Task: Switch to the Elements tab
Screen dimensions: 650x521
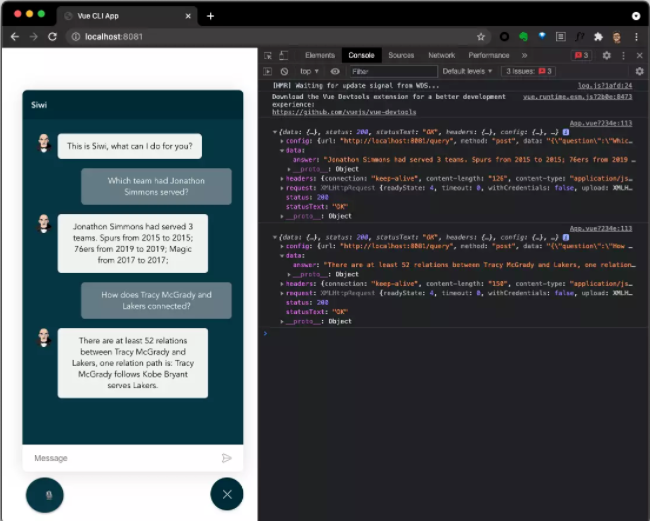Action: coord(320,55)
